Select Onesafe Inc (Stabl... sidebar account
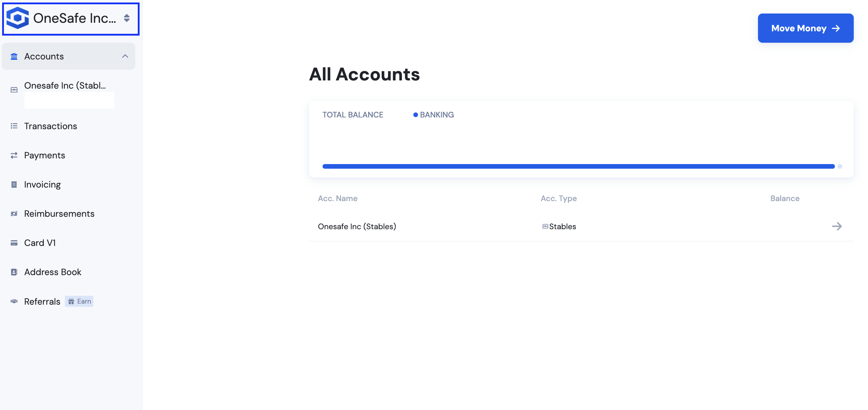868x410 pixels. (65, 86)
